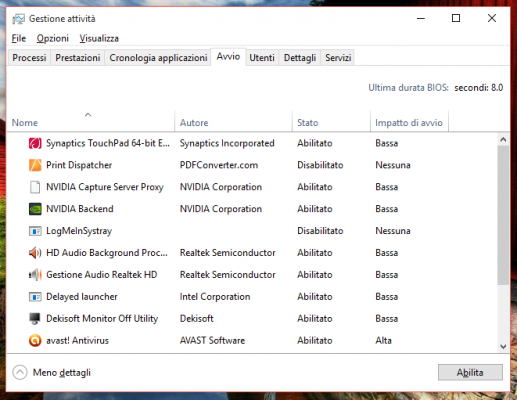Click the Abilita button

(470, 372)
